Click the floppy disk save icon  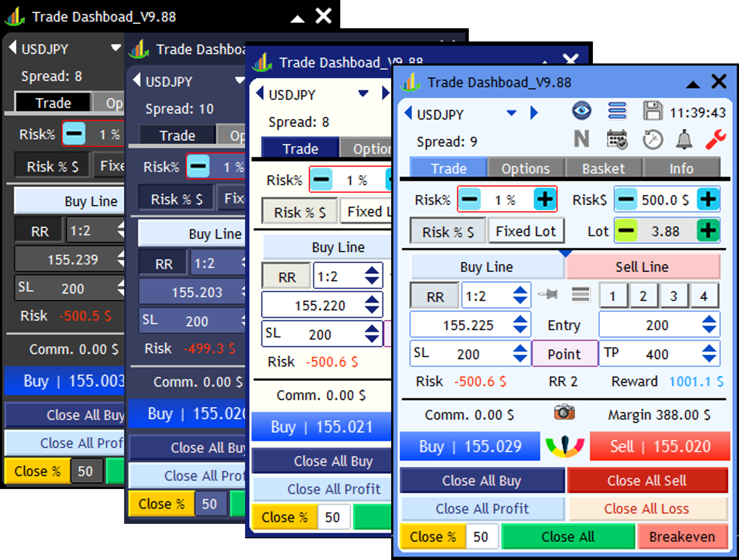[653, 111]
